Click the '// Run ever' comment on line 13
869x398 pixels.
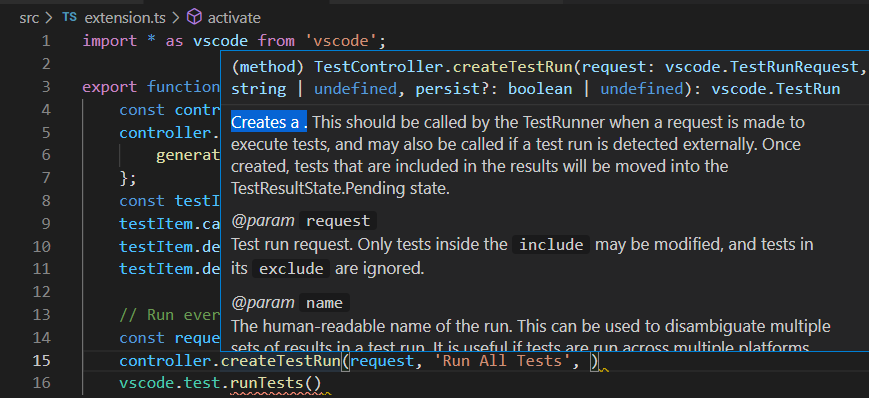(x=170, y=315)
